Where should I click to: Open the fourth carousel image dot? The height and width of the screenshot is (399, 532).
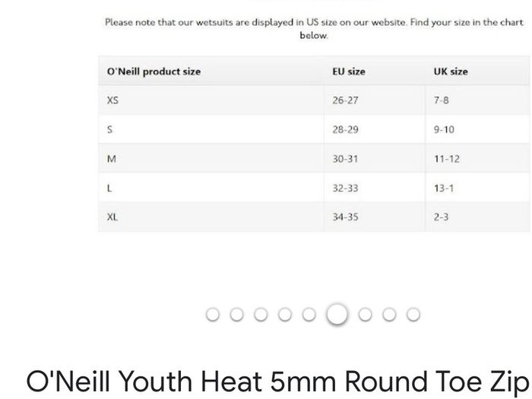(x=285, y=315)
